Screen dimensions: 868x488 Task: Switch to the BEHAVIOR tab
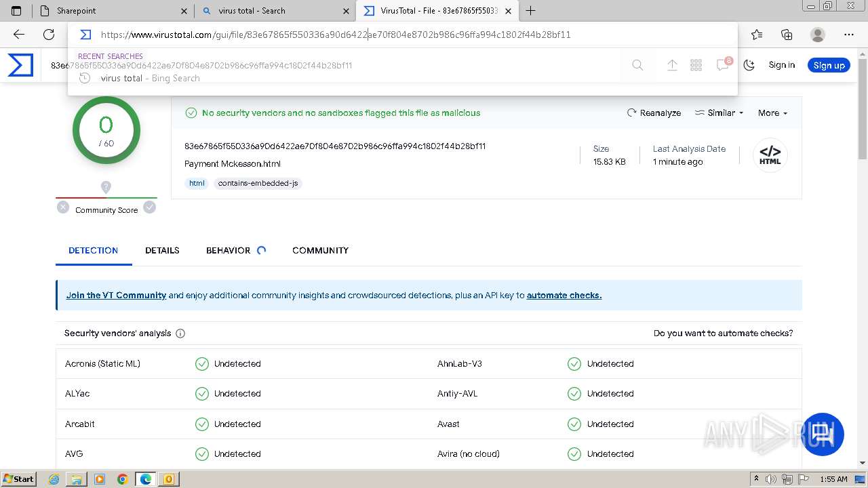235,250
